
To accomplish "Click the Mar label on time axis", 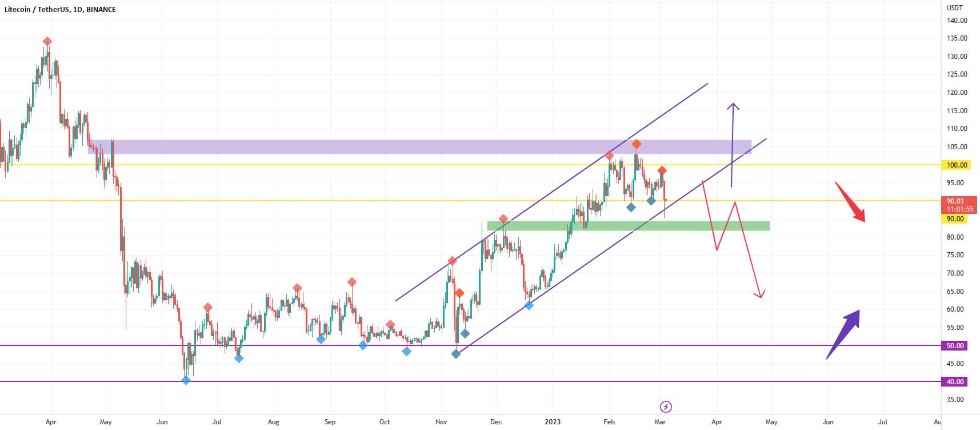I will [660, 422].
